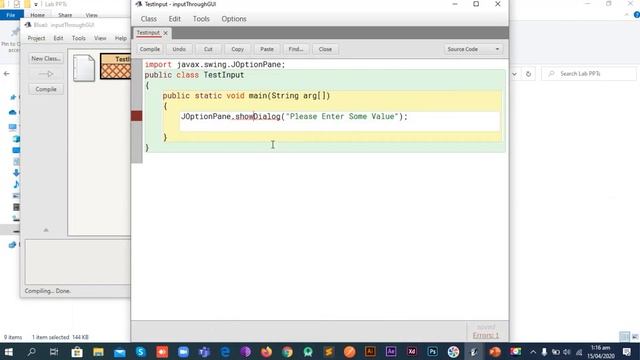This screenshot has width=640, height=360.
Task: Open the Mail app from taskbar
Action: (120, 351)
